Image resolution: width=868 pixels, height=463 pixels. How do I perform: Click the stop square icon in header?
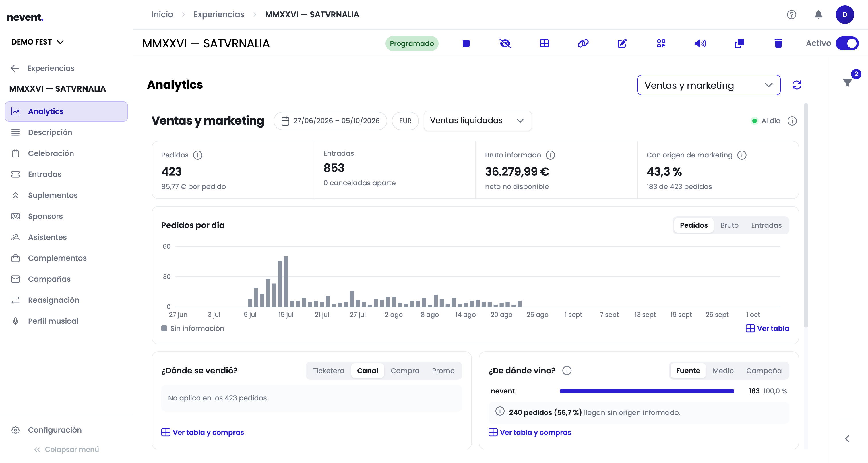466,43
